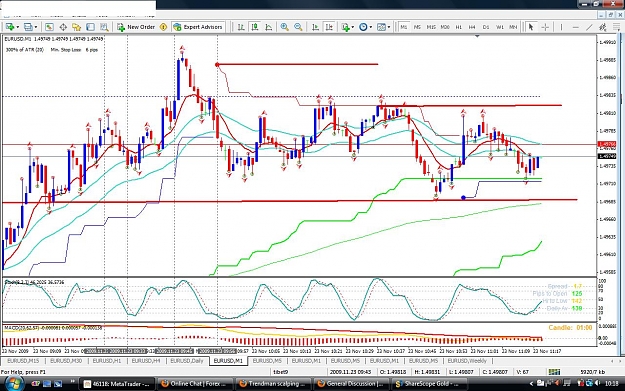
Task: Switch to ShareScope Gold taskbar window
Action: pyautogui.click(x=427, y=383)
